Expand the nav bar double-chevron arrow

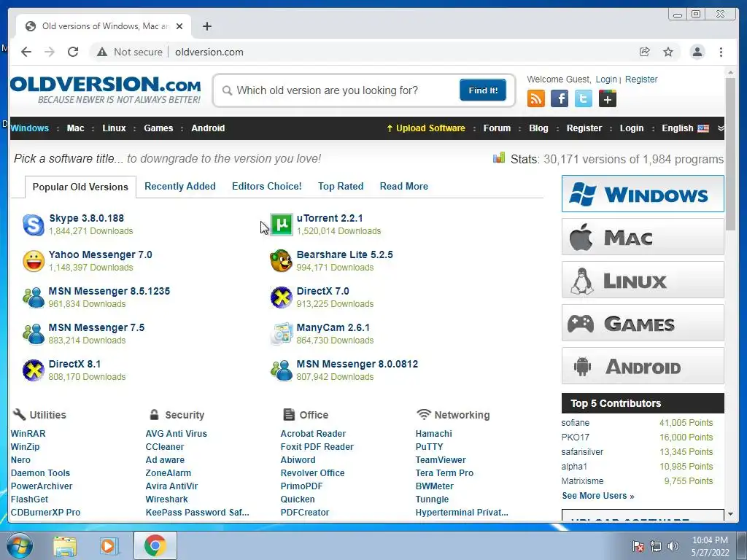pos(720,128)
